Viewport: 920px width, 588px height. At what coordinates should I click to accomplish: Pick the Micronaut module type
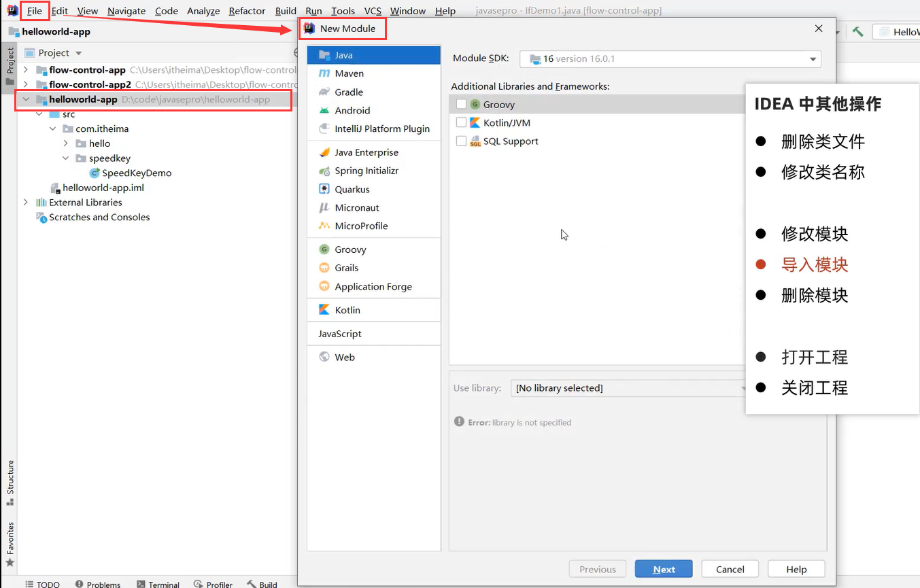coord(373,207)
